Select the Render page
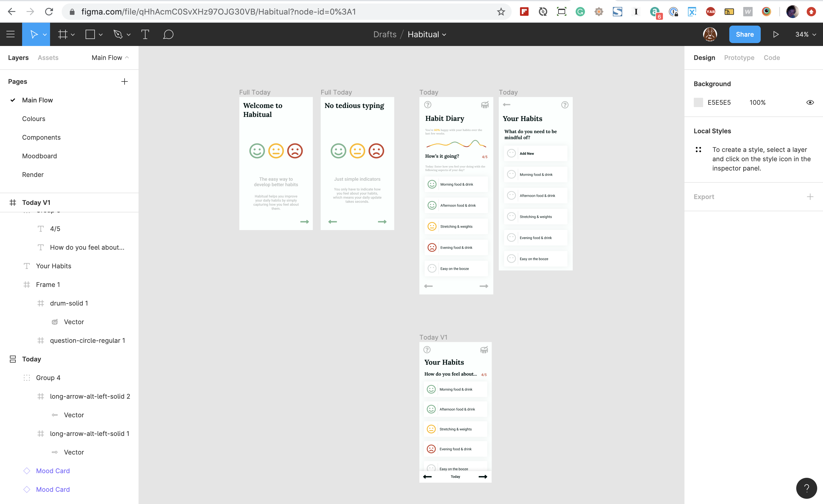 pyautogui.click(x=33, y=175)
